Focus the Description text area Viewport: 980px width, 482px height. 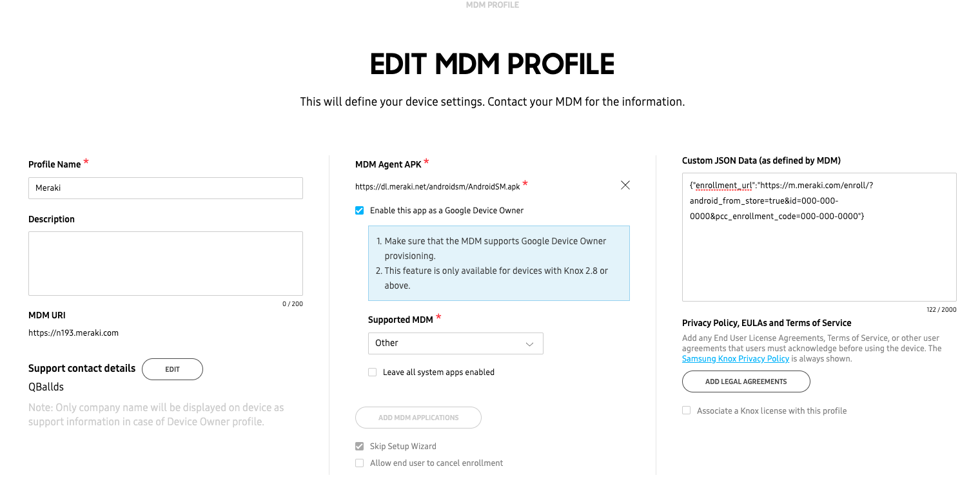tap(165, 264)
